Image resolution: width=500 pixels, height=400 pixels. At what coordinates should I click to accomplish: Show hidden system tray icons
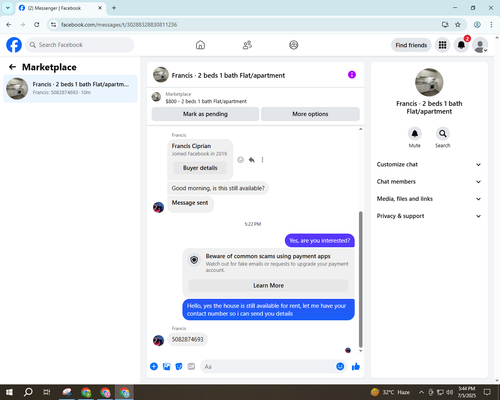[x=421, y=392]
